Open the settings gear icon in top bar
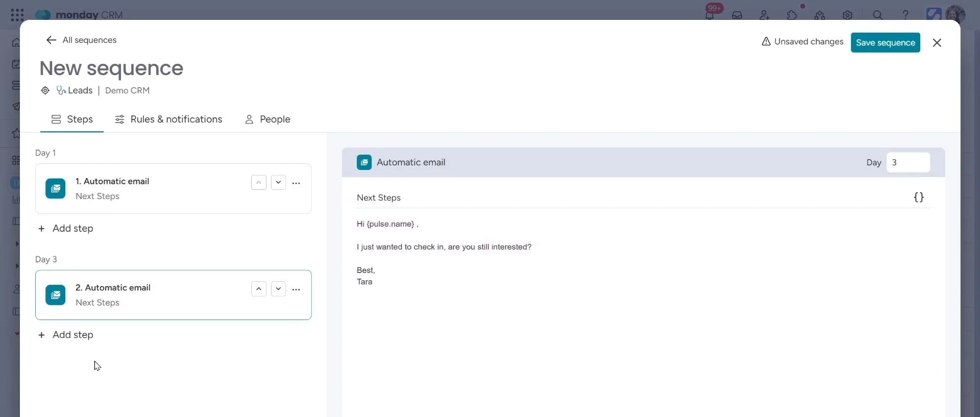Image resolution: width=980 pixels, height=417 pixels. pyautogui.click(x=847, y=15)
